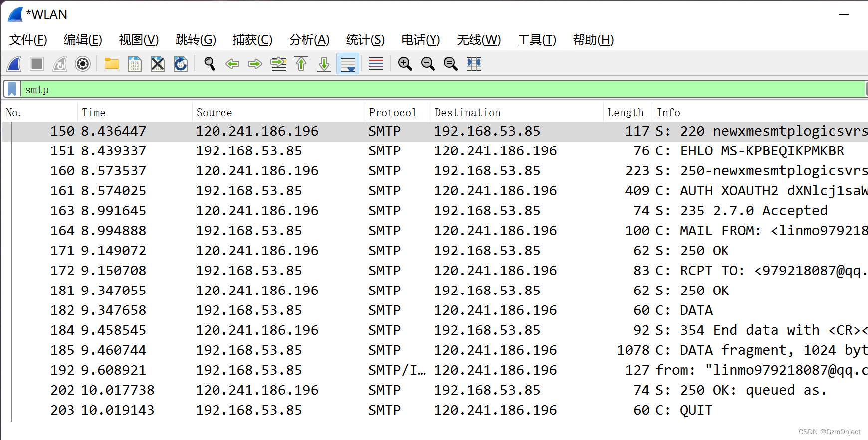Restart the current capture
The height and width of the screenshot is (440, 868).
click(60, 64)
